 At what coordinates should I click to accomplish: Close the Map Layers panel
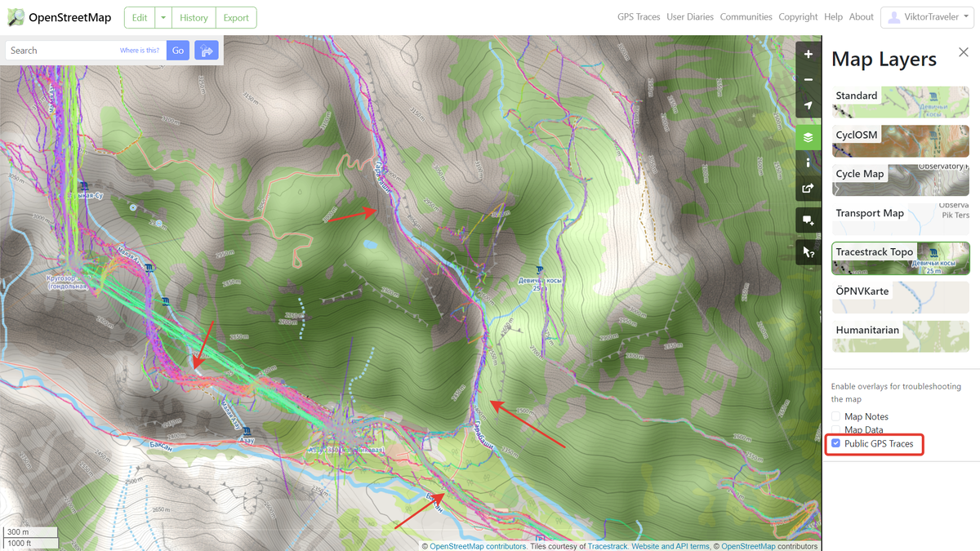point(964,52)
